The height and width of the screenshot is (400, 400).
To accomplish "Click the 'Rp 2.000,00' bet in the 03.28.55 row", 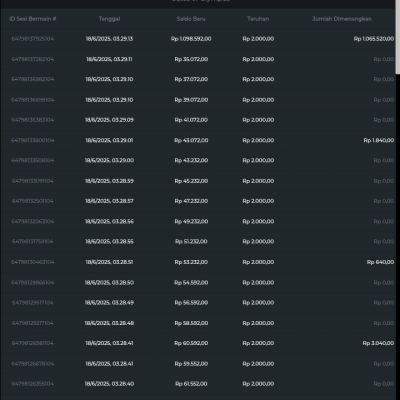I will coord(258,241).
